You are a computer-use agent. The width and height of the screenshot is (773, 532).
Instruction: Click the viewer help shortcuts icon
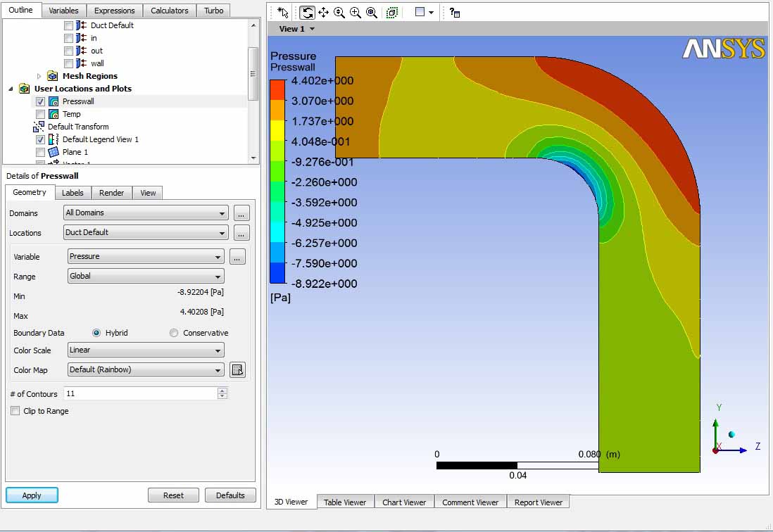455,13
